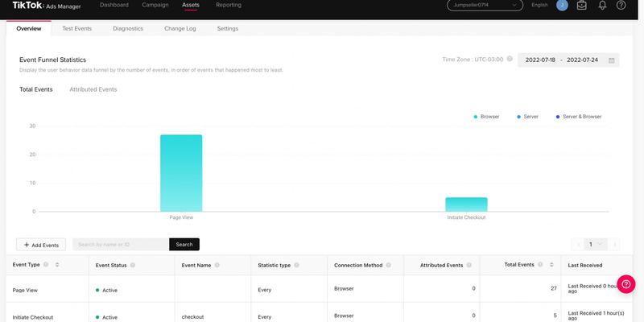Click Active status in Initiate Checkout row
The image size is (644, 322).
[106, 317]
